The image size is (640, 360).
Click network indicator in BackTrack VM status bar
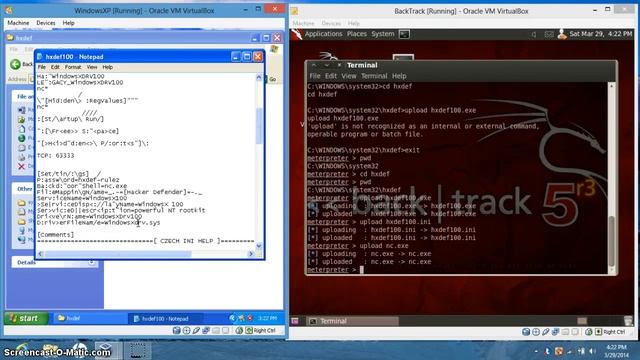[x=556, y=332]
